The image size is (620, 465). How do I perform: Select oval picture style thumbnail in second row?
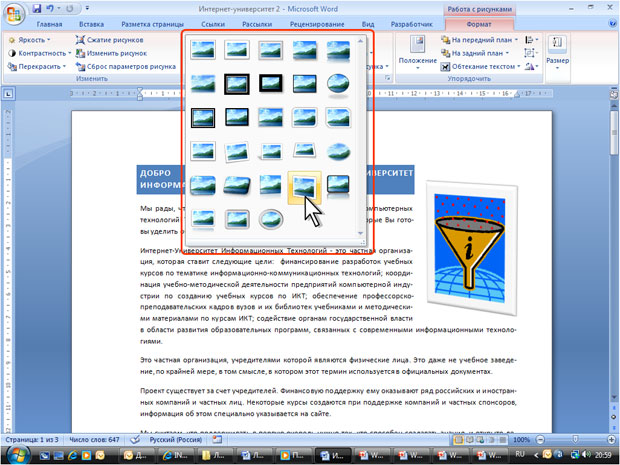(338, 84)
